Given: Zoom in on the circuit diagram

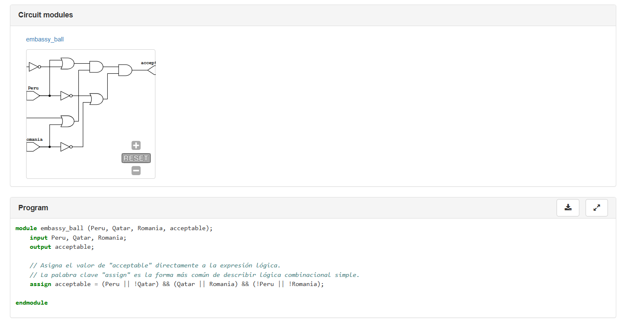Looking at the screenshot, I should pos(136,145).
